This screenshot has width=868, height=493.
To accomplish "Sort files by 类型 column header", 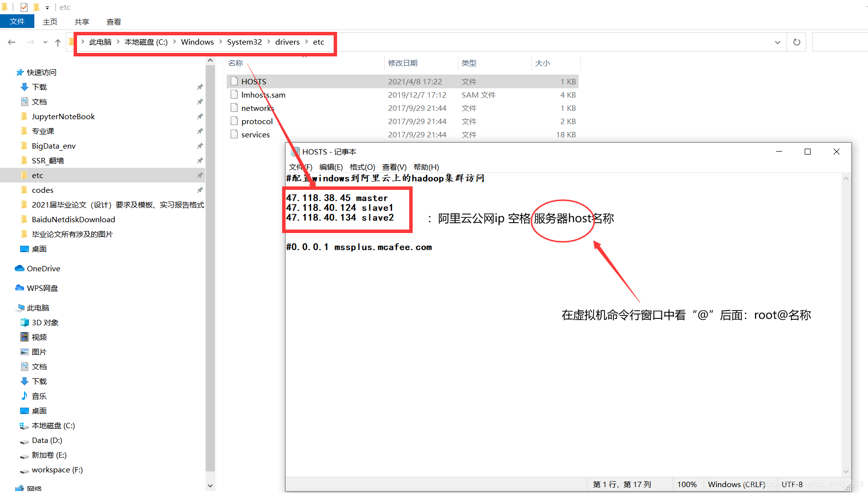I will click(x=495, y=63).
